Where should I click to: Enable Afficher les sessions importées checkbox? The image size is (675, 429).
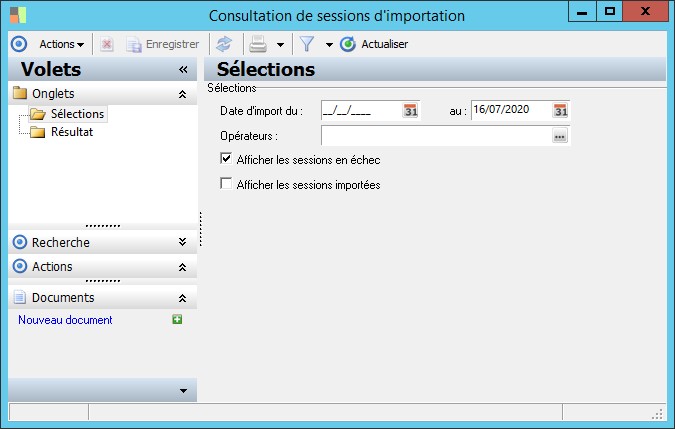[x=226, y=184]
